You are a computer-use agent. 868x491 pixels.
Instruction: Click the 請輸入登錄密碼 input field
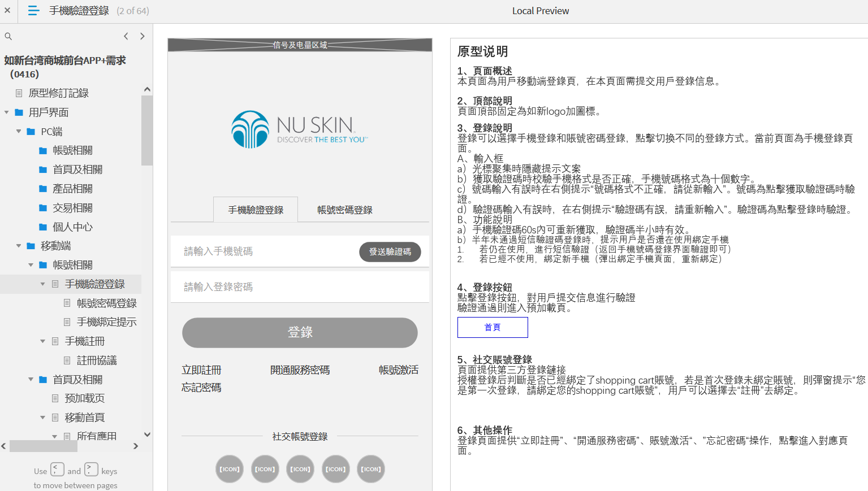[300, 287]
